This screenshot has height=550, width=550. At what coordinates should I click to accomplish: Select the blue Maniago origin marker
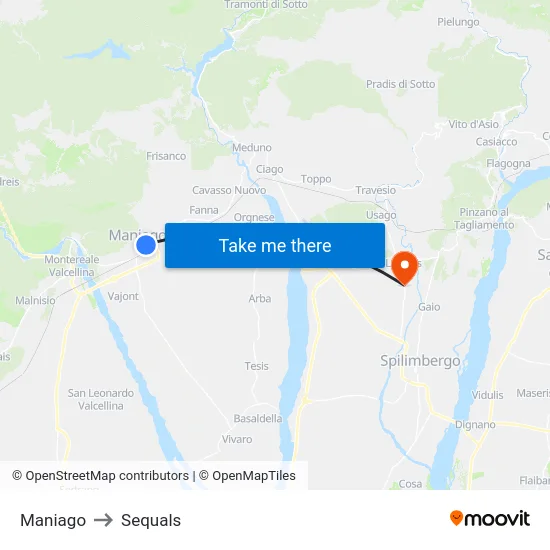pos(146,245)
